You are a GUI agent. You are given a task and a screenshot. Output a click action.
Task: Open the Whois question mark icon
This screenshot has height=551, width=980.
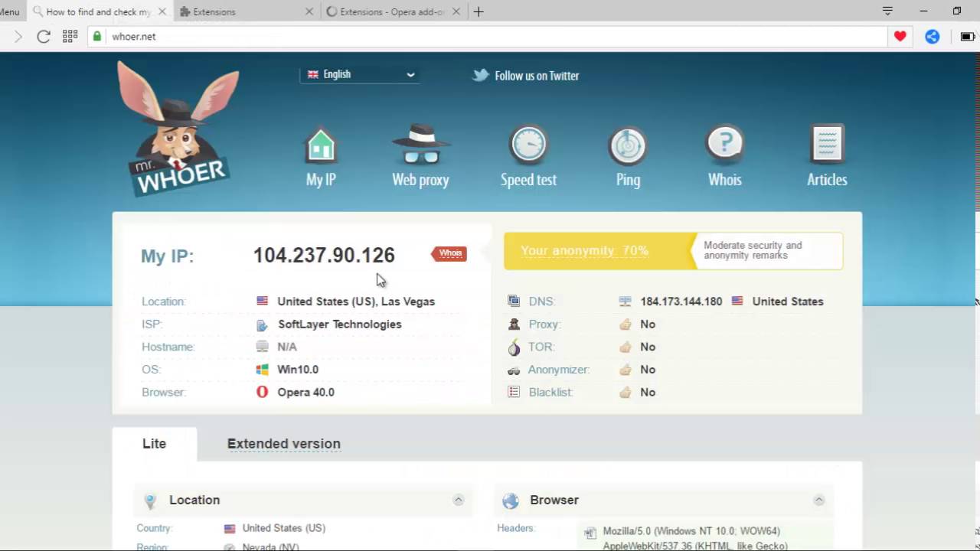(724, 145)
